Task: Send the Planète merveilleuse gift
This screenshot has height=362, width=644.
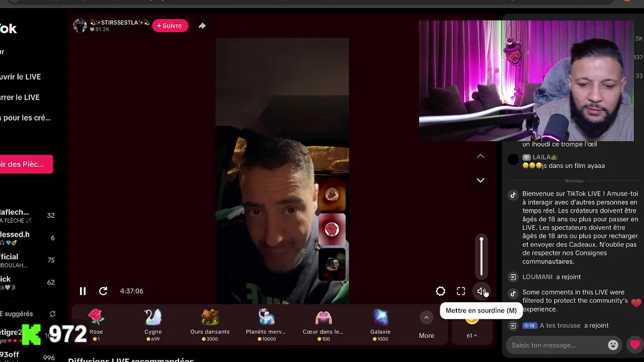Action: tap(266, 325)
